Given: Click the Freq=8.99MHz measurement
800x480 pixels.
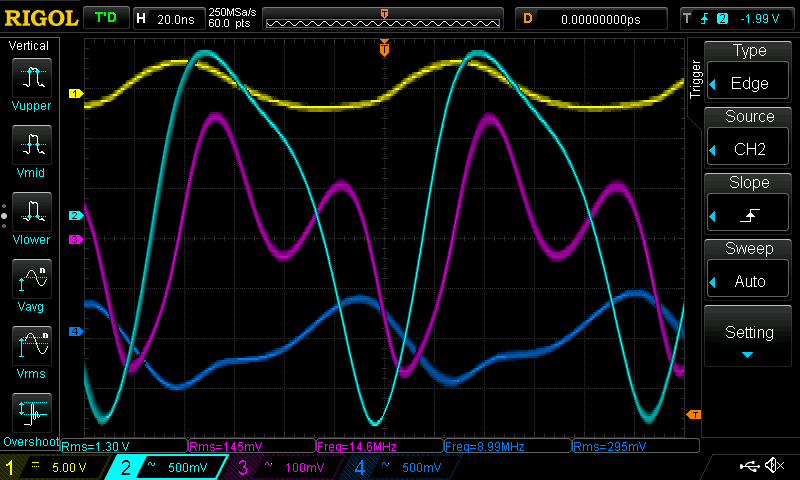Looking at the screenshot, I should click(508, 446).
